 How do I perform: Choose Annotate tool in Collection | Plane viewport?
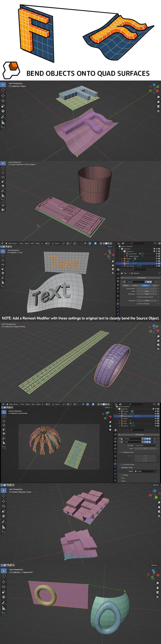tap(3, 117)
